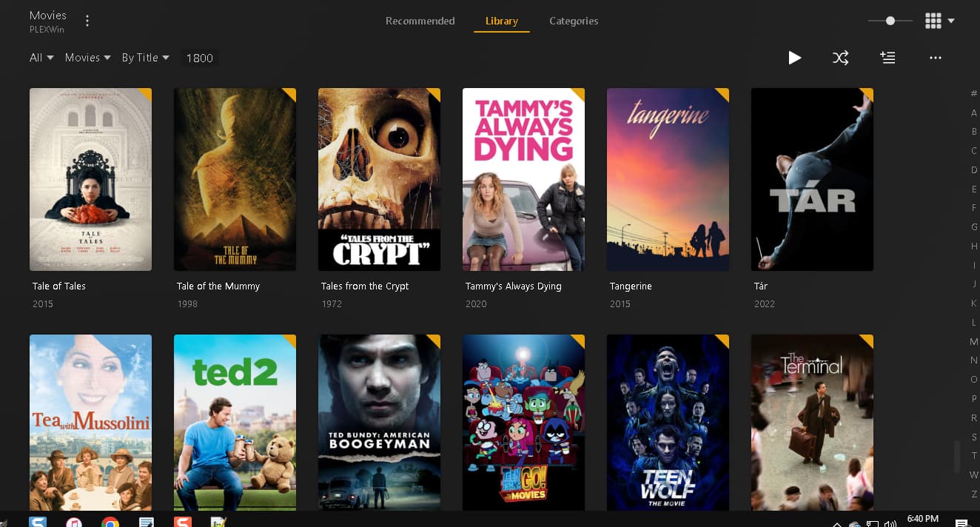Image resolution: width=980 pixels, height=527 pixels.
Task: Open the iTunes music taskbar icon
Action: [74, 523]
